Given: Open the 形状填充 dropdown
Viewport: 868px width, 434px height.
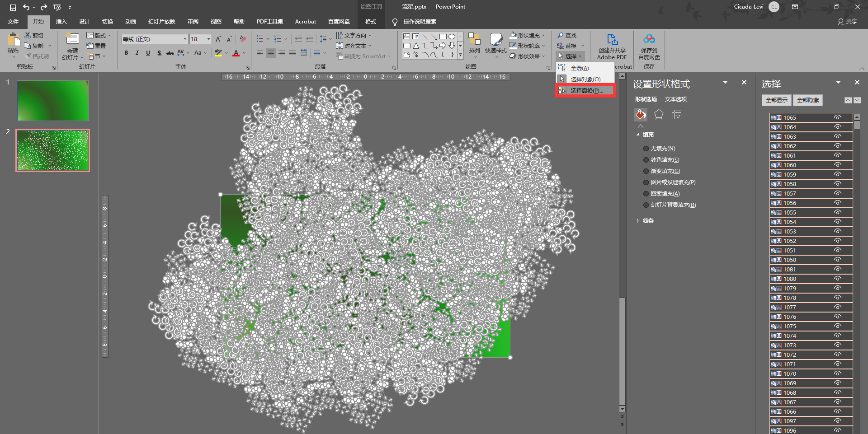Looking at the screenshot, I should point(544,35).
